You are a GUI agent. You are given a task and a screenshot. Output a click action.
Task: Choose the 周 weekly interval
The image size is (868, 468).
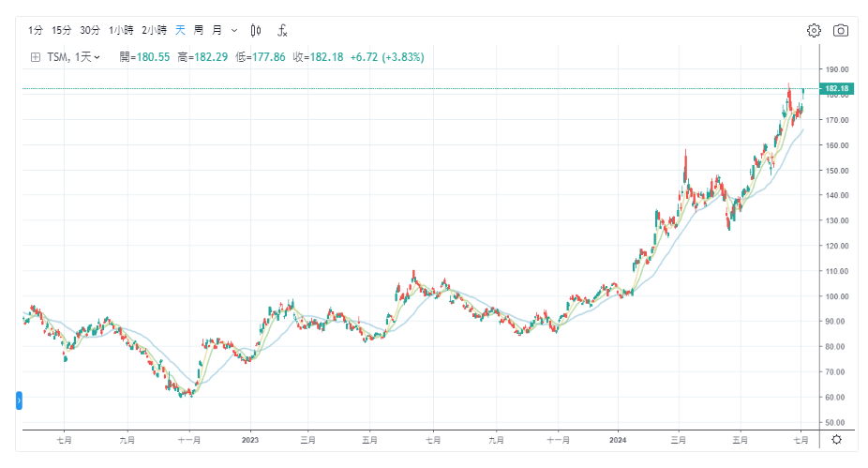coord(199,30)
